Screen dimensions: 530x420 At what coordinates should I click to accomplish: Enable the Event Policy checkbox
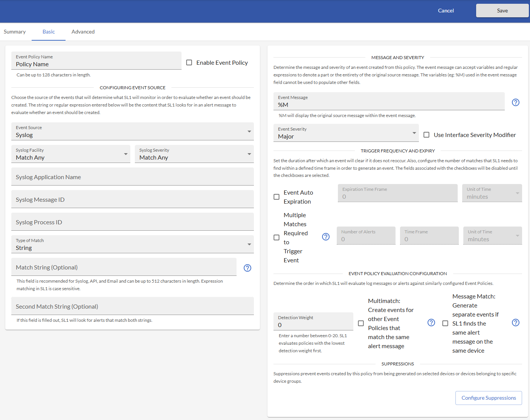tap(189, 63)
